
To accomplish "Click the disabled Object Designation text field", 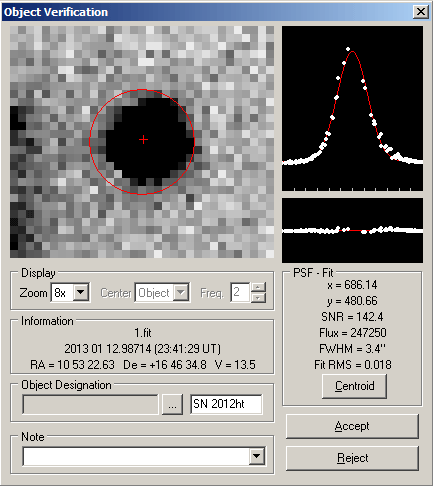I will tap(90, 404).
